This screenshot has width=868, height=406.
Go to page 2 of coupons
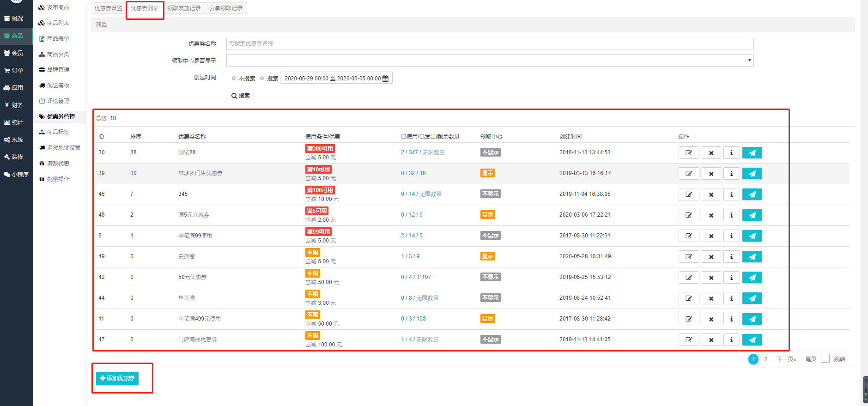point(765,359)
